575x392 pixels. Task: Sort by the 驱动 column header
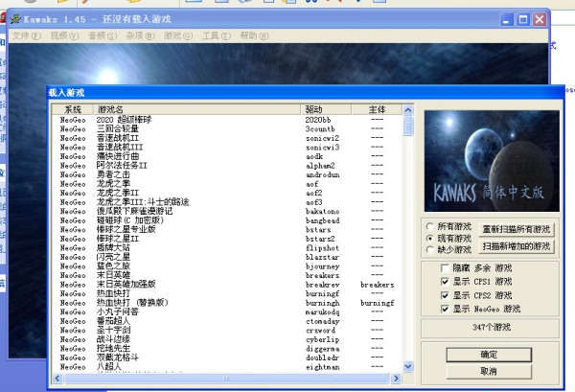(327, 109)
